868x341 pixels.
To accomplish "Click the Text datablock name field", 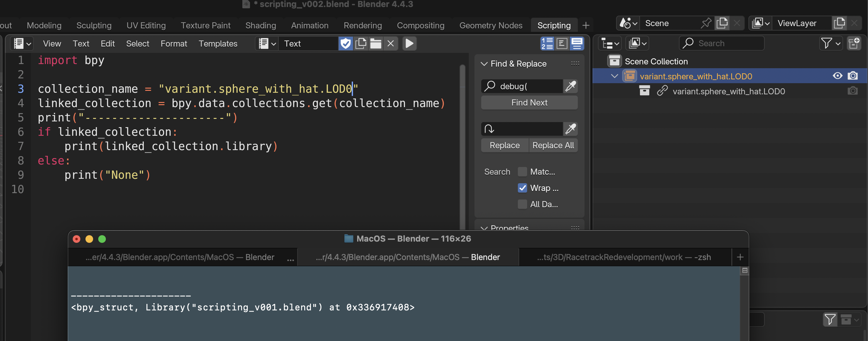I will (x=308, y=43).
